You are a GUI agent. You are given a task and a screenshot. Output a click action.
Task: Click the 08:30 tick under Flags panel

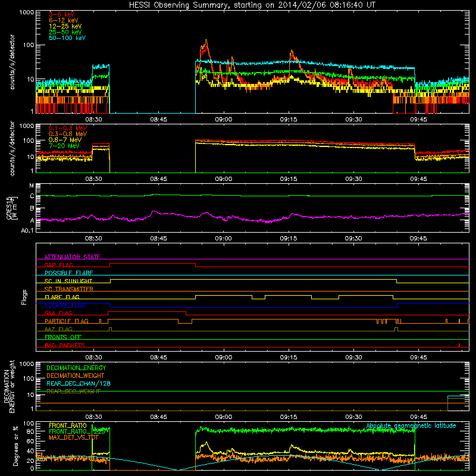point(93,358)
